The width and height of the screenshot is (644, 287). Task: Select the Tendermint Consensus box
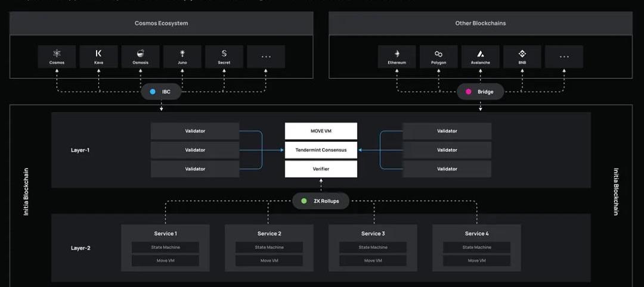(x=321, y=150)
